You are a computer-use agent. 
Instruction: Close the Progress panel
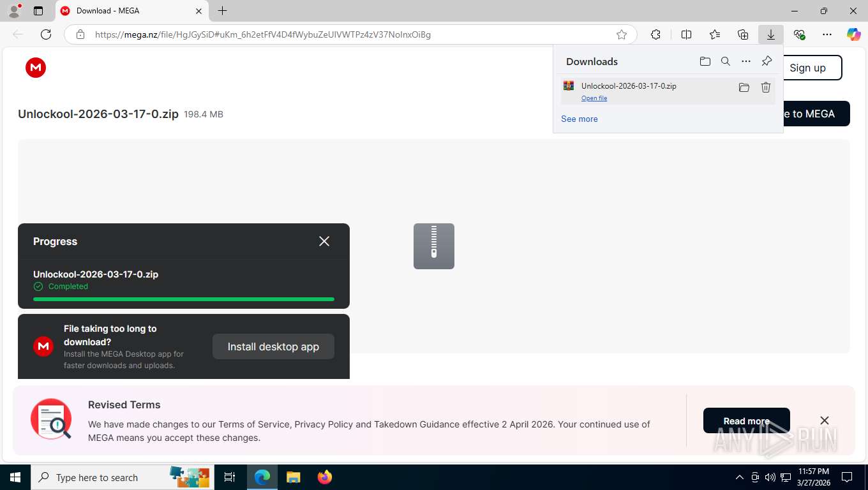click(x=324, y=241)
